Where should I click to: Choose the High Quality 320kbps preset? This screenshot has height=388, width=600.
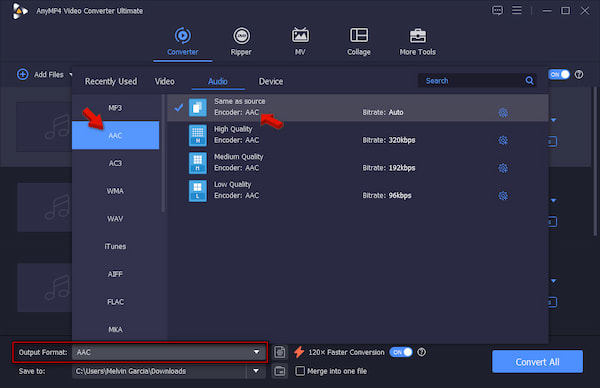(x=357, y=135)
